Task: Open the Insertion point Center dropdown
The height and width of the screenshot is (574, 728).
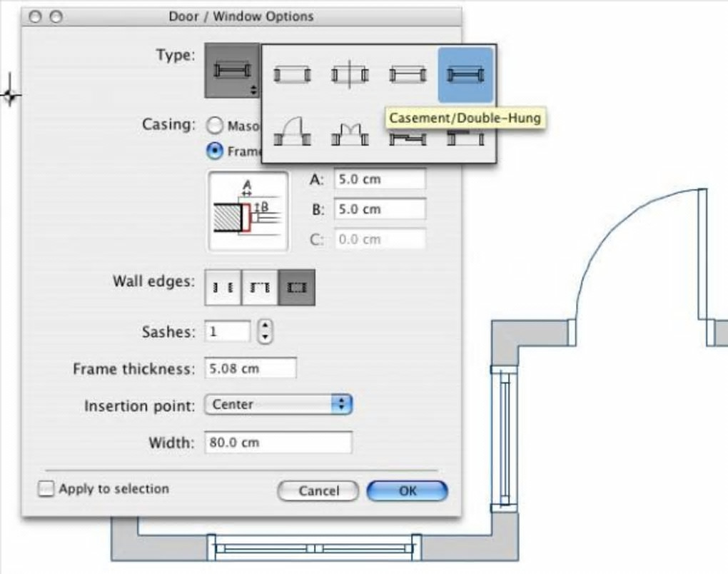Action: [x=278, y=405]
